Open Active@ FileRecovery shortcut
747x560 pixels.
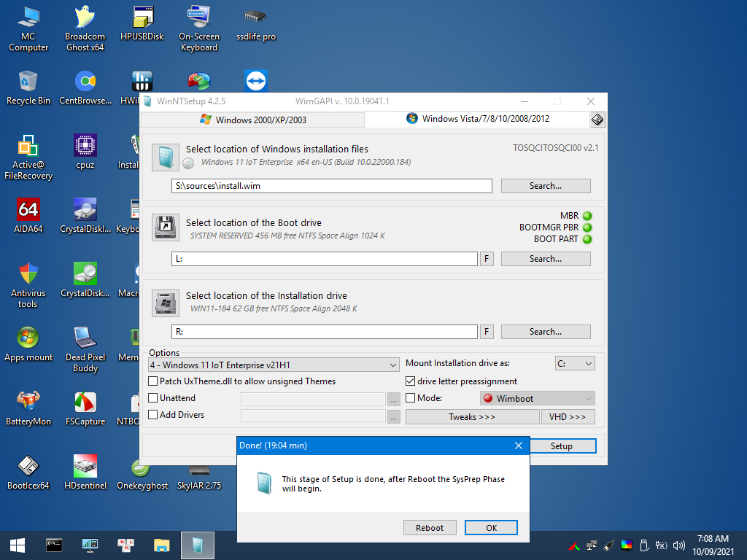pyautogui.click(x=28, y=157)
